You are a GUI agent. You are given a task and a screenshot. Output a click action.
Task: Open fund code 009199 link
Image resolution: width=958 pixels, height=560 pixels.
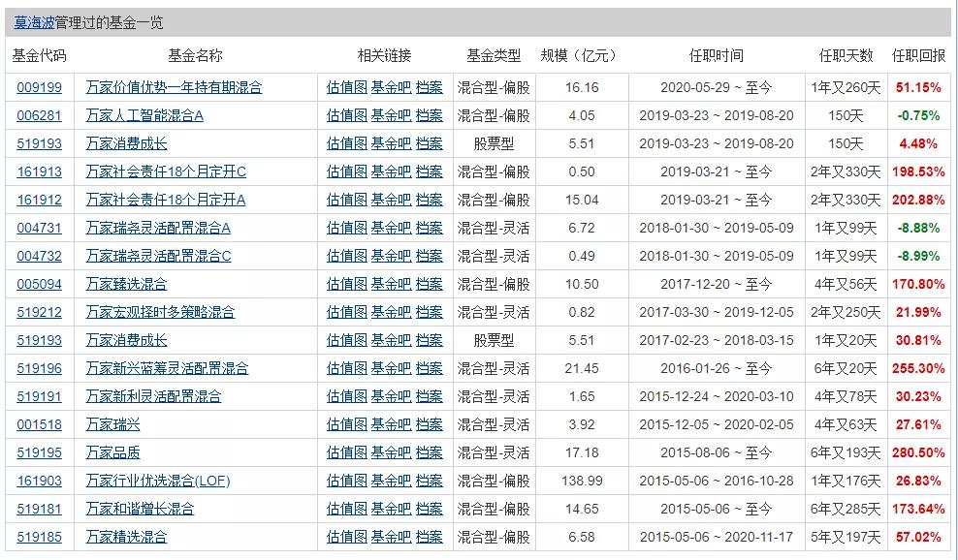(39, 87)
